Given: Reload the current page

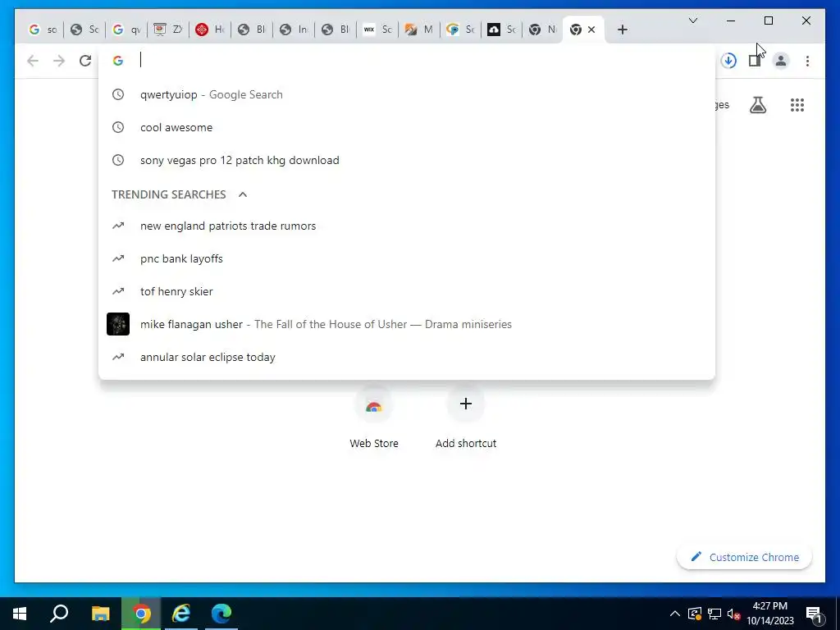Looking at the screenshot, I should point(85,61).
